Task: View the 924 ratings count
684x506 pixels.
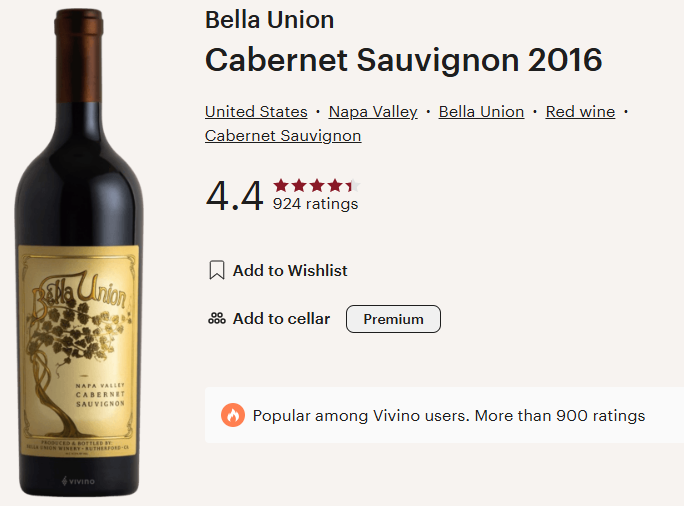Action: coord(315,204)
